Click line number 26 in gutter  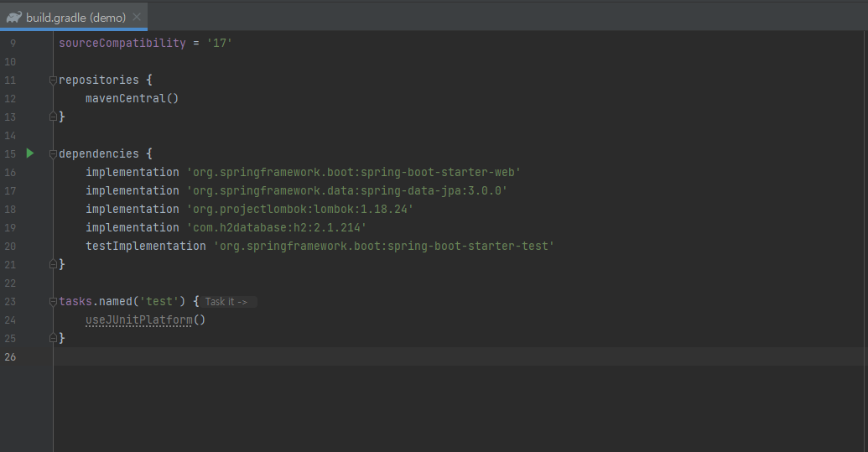(10, 357)
